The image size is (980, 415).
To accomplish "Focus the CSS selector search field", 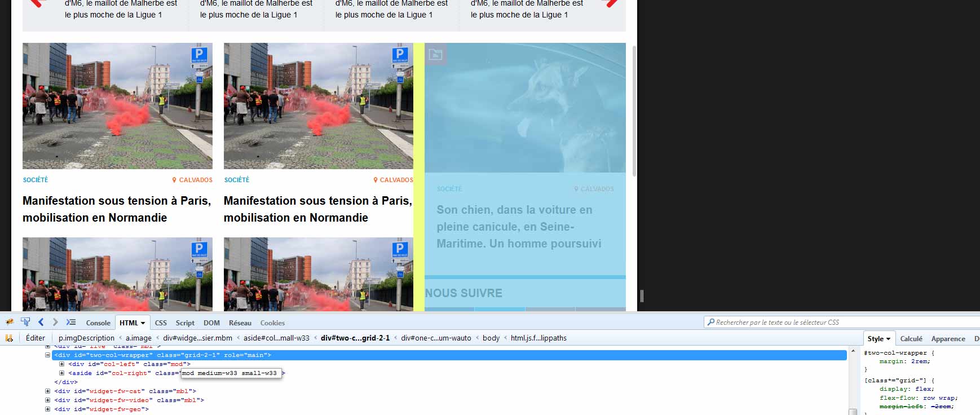I will coord(843,322).
